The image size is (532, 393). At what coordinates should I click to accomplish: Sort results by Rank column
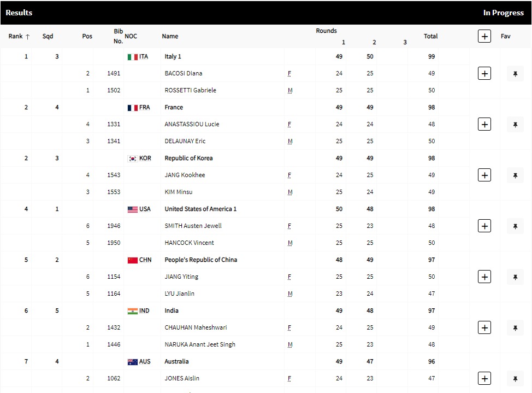tap(19, 37)
